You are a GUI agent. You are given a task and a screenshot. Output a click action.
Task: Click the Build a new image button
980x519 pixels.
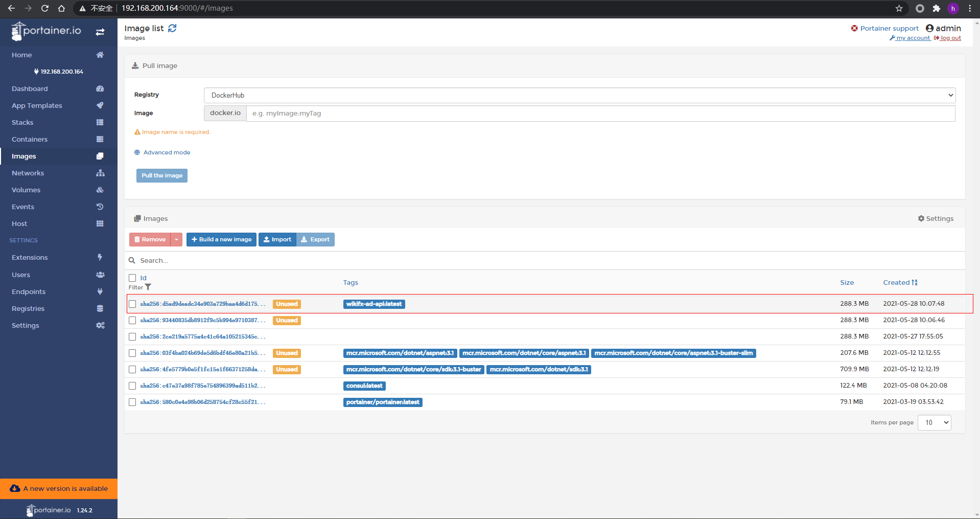tap(221, 239)
